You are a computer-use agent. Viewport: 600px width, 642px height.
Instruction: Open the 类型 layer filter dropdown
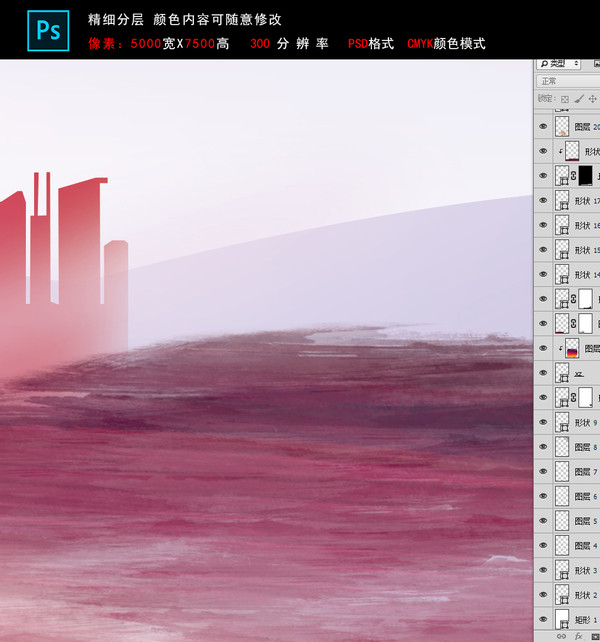(558, 63)
